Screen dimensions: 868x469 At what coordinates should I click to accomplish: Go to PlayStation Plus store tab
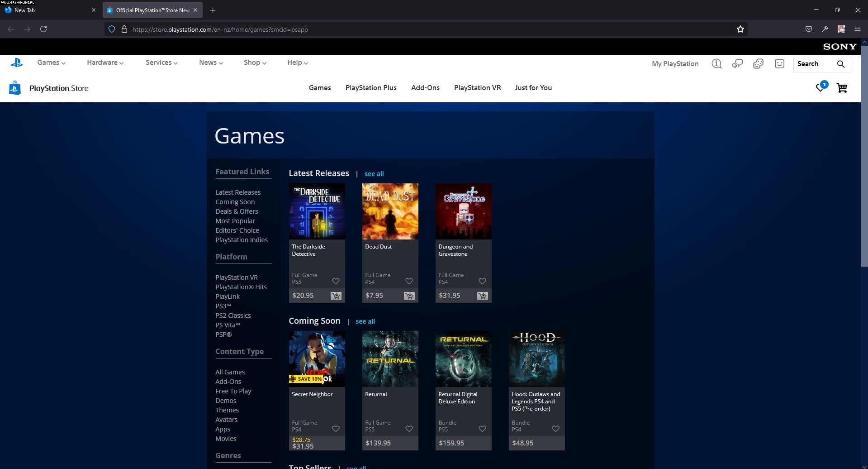click(370, 88)
